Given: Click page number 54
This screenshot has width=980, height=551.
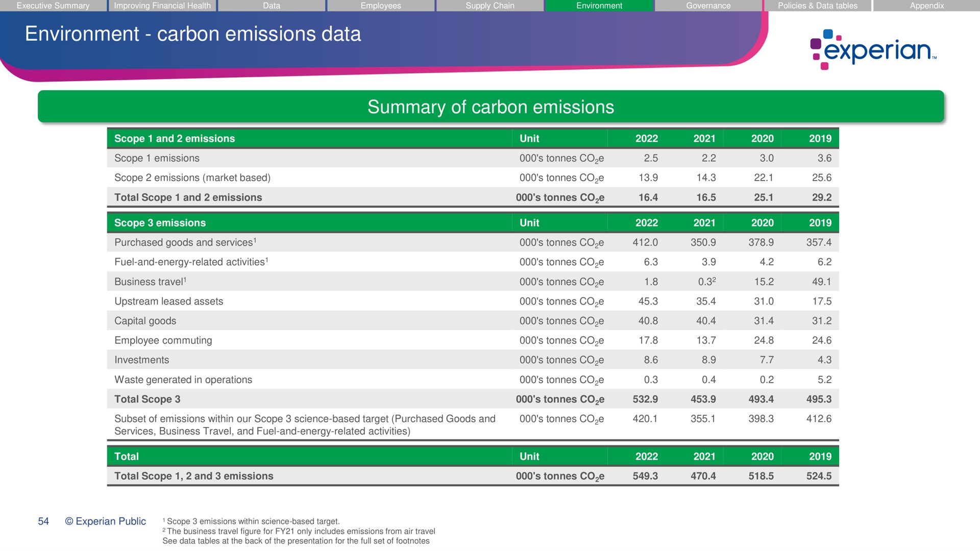Looking at the screenshot, I should pyautogui.click(x=43, y=521).
